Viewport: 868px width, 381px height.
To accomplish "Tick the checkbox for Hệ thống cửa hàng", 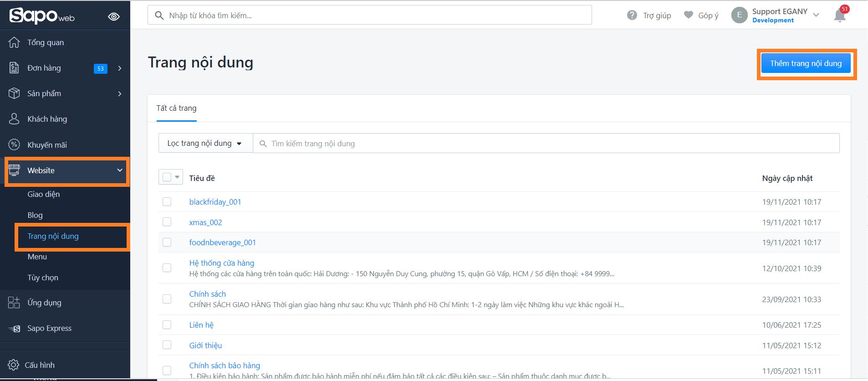I will pos(167,268).
